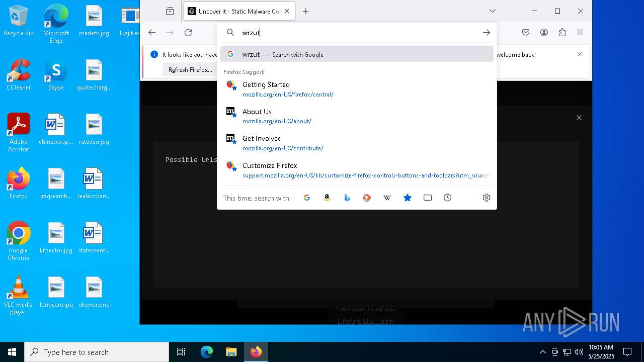Close the Uncover it tab
This screenshot has width=644, height=362.
(x=287, y=11)
